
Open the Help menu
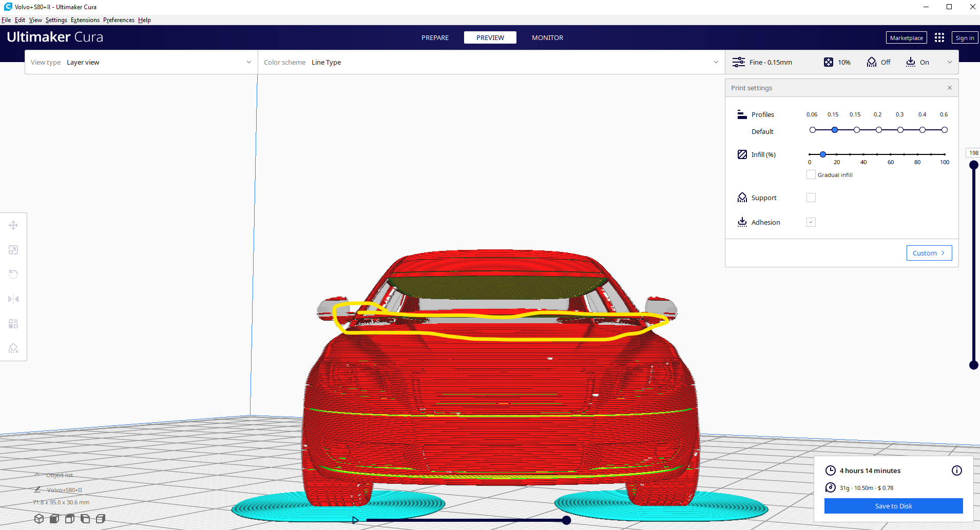144,20
